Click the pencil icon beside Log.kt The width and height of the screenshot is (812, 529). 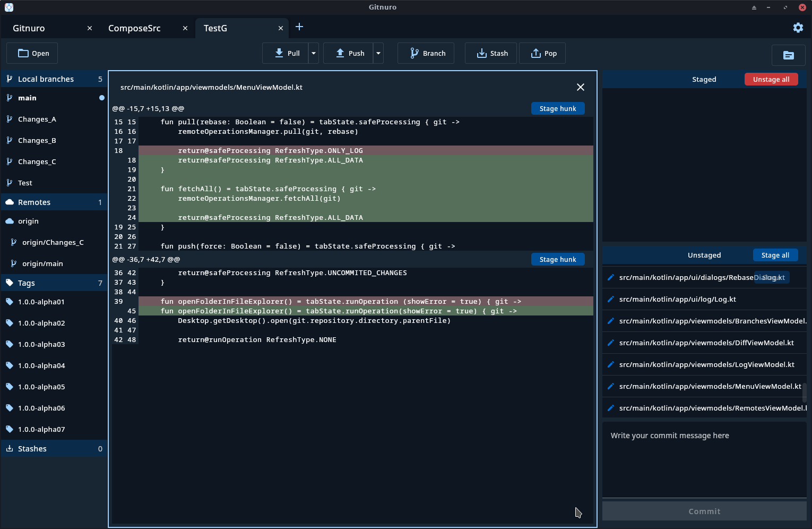611,299
